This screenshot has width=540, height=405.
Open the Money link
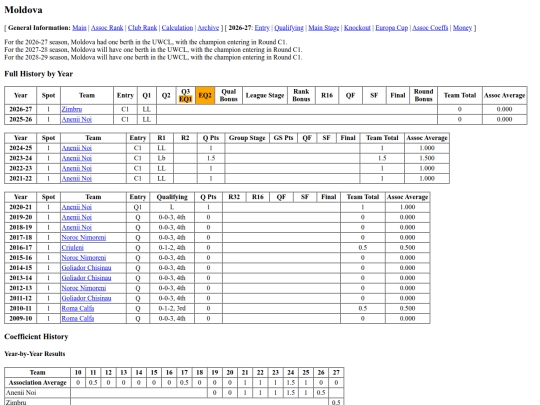click(x=462, y=28)
